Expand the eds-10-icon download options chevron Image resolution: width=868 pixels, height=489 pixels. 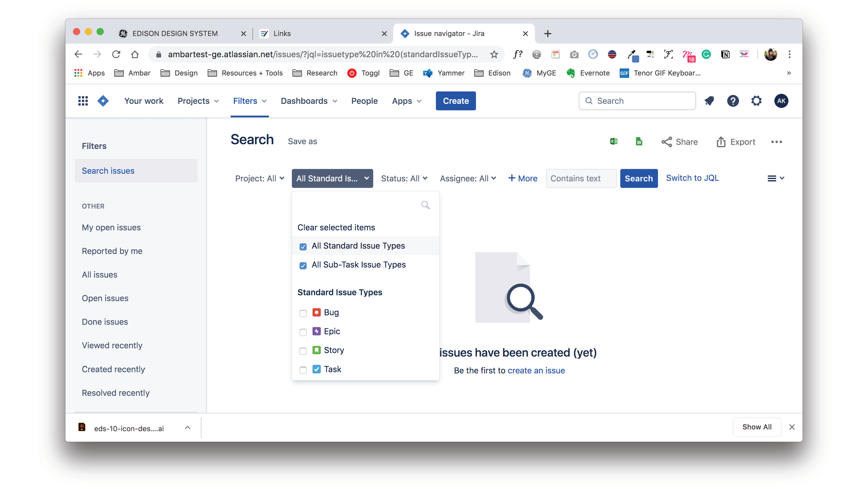[x=187, y=427]
